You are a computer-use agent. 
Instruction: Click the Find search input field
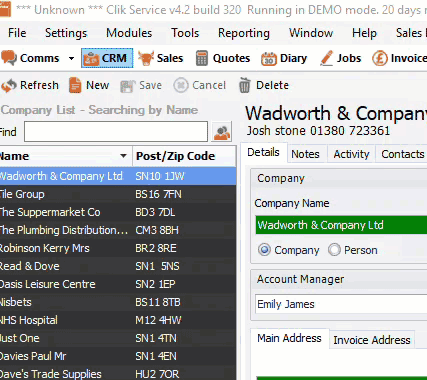pos(116,132)
